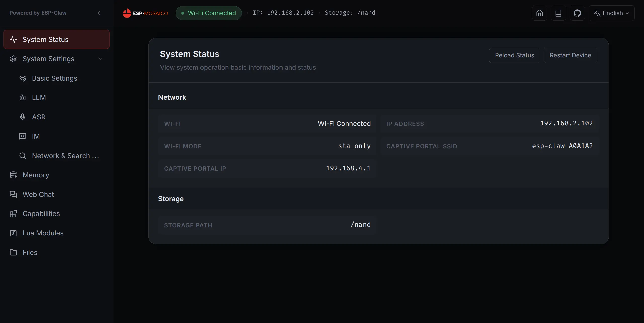Screen dimensions: 644x323
Task: Click the ESP-Mosaico logo
Action: [145, 13]
